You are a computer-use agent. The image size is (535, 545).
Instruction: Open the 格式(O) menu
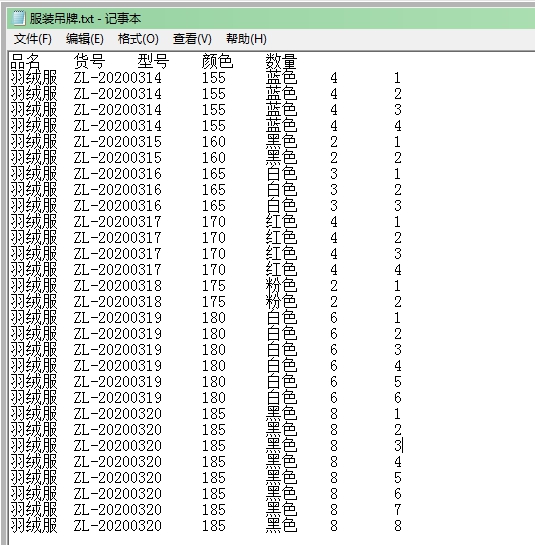tap(138, 39)
